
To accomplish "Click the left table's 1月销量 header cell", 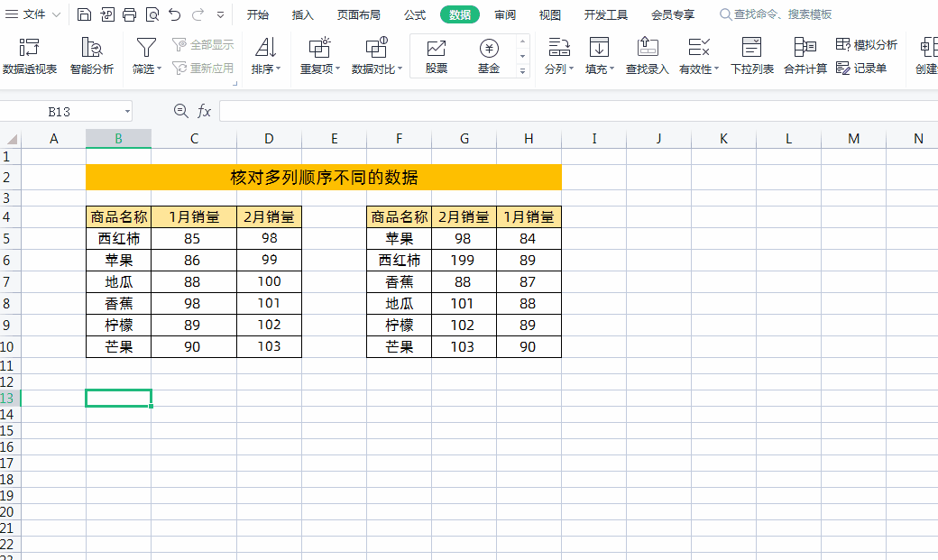I will coord(194,216).
